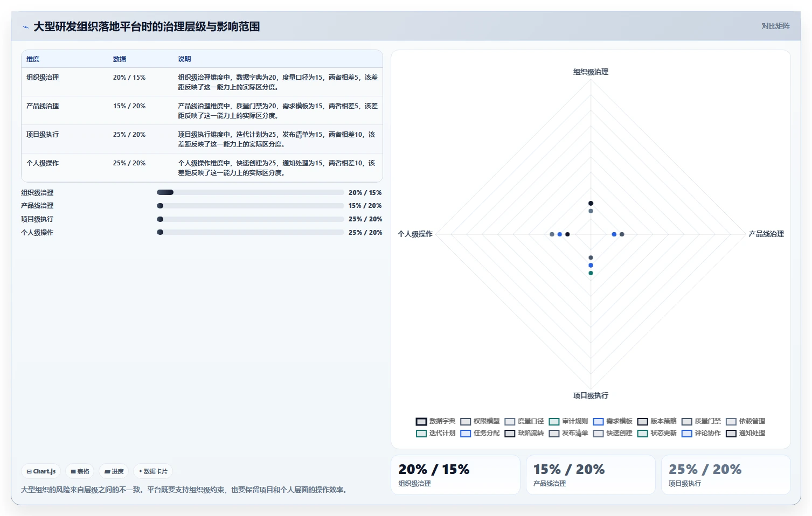Click the footer note about 大型组织的风险
The height and width of the screenshot is (516, 812).
(185, 490)
